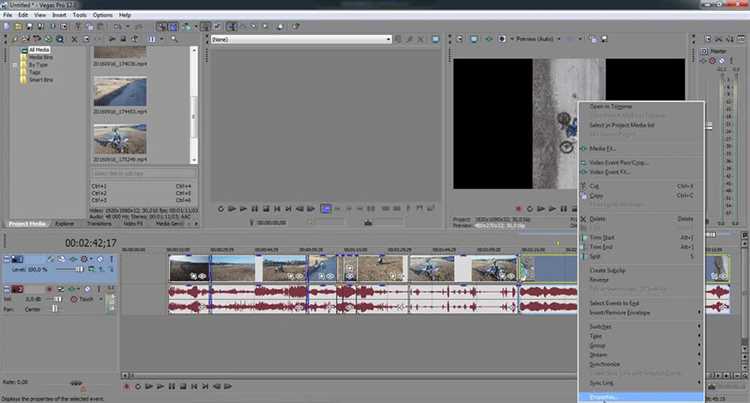Screen dimensions: 750x403
Task: Save preview snapshot to file
Action: coord(605,39)
